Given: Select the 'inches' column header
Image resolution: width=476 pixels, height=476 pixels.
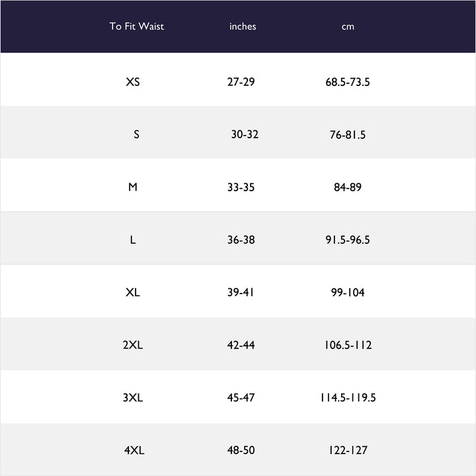Looking at the screenshot, I should 243,26.
